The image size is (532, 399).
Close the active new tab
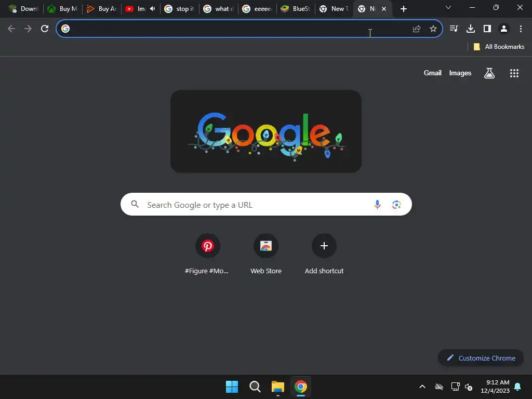(x=384, y=9)
